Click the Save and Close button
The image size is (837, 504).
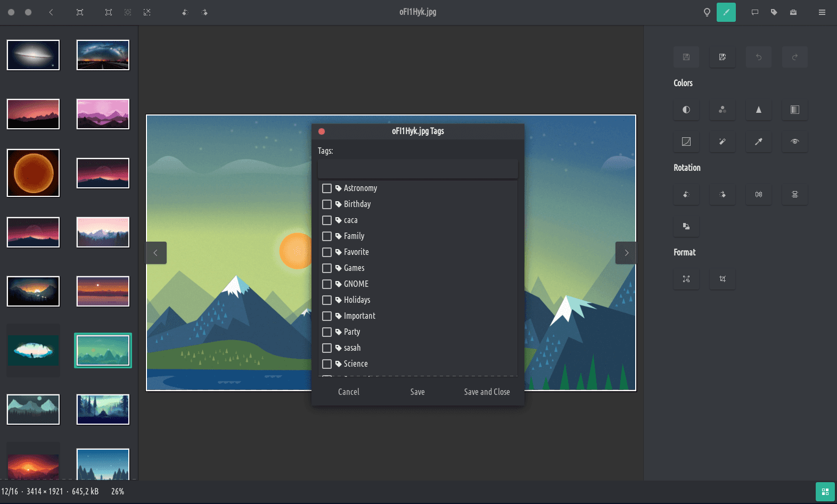pos(487,392)
